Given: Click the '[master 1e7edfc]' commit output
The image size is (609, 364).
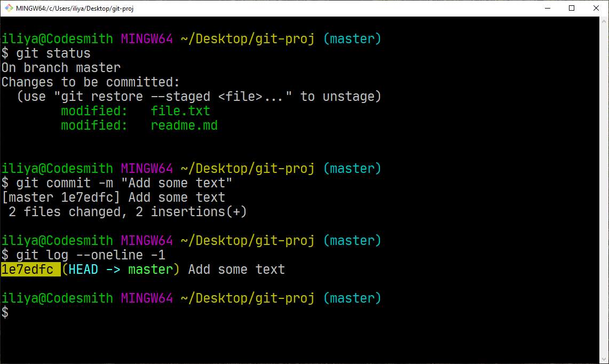Looking at the screenshot, I should tap(61, 197).
